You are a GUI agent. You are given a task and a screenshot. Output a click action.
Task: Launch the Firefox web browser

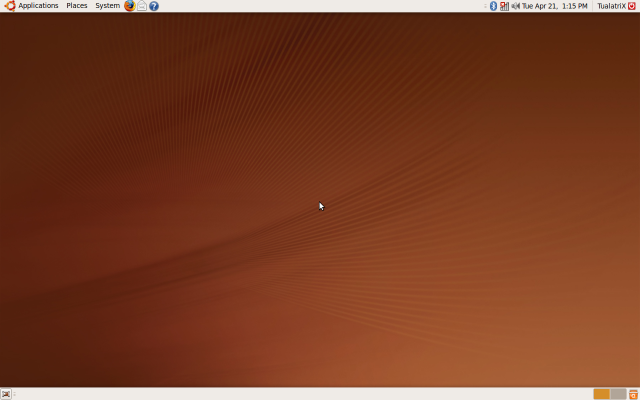pos(130,6)
